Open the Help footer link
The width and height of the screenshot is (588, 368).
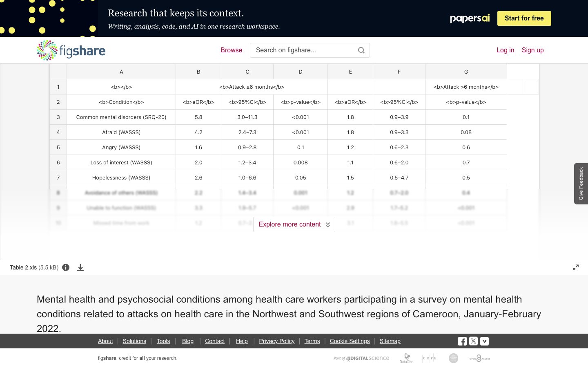pos(242,341)
